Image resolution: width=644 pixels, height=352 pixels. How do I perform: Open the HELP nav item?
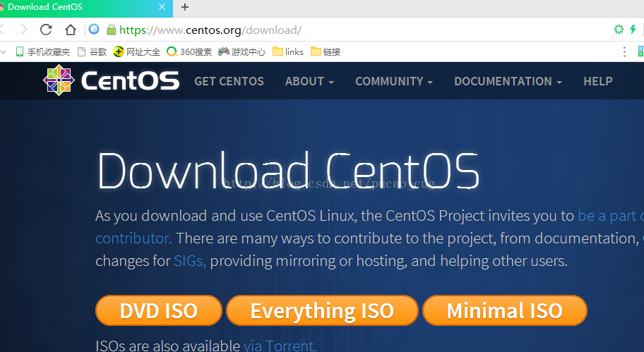598,81
